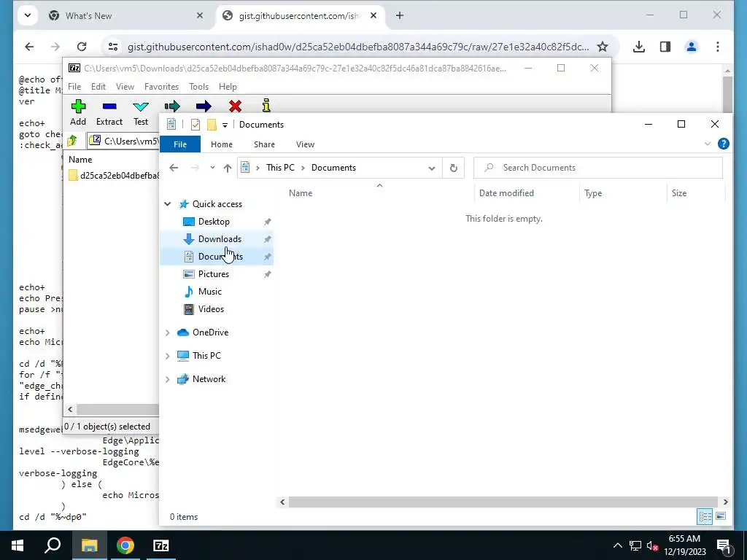747x560 pixels.
Task: Open the Explorer Share ribbon tab
Action: (x=264, y=144)
